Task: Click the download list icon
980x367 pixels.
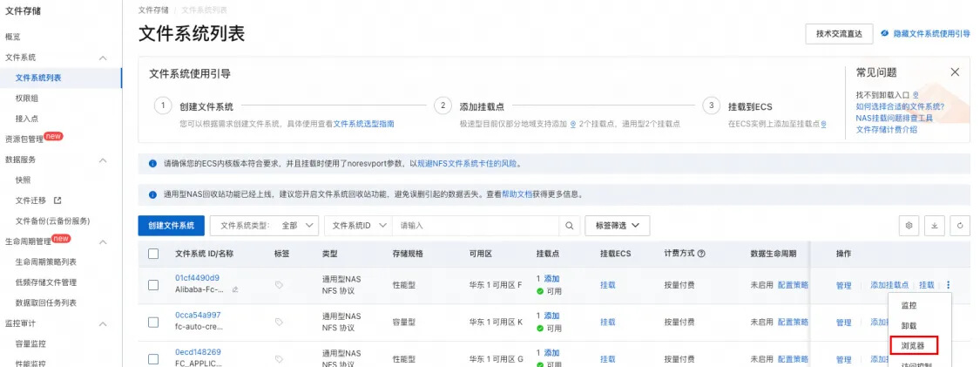Action: 935,226
